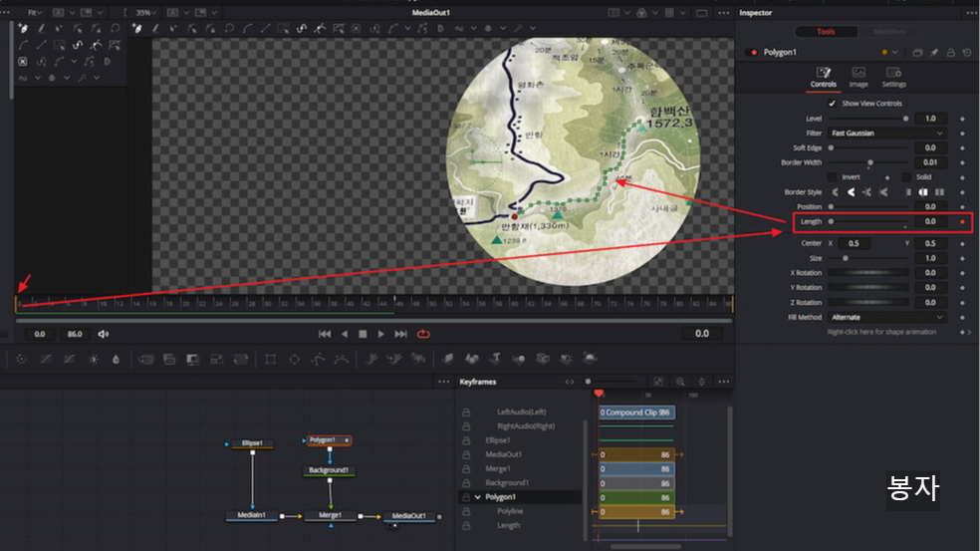Play forward button

click(x=380, y=334)
